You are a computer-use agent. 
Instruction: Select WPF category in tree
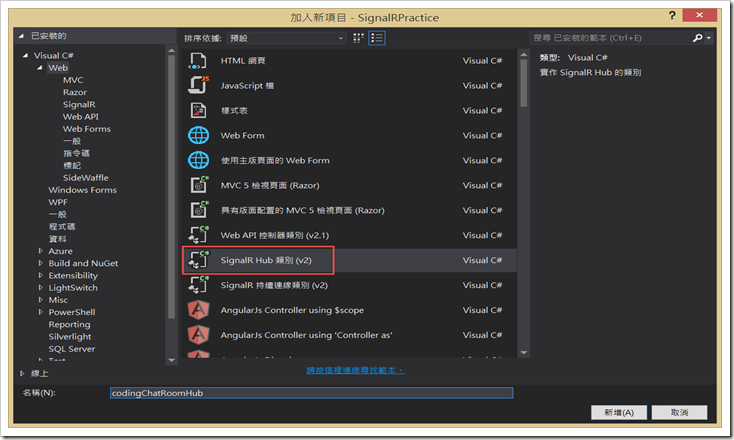(x=58, y=202)
